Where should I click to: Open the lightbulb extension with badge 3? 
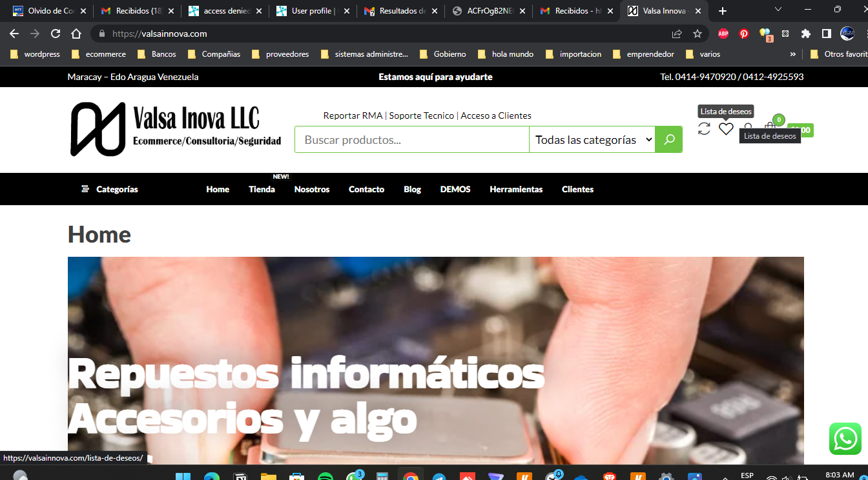(765, 34)
